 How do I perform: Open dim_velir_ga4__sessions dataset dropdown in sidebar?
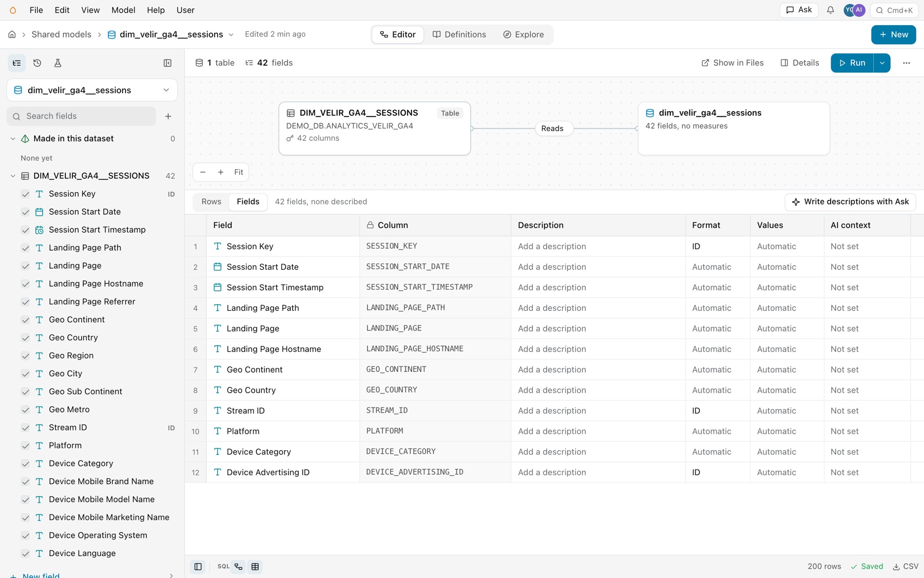click(92, 90)
